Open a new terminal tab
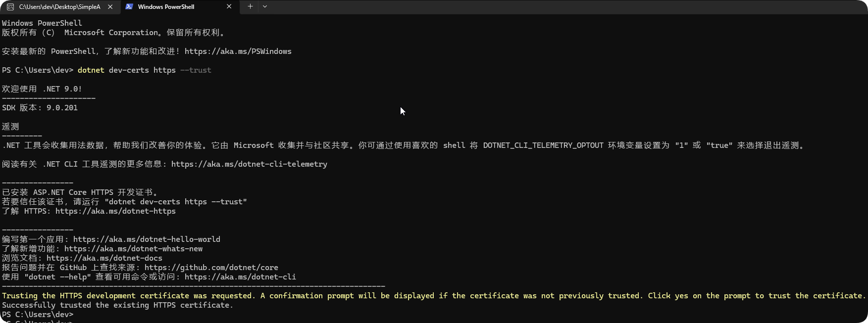Screen dimensions: 868x323 [x=250, y=6]
